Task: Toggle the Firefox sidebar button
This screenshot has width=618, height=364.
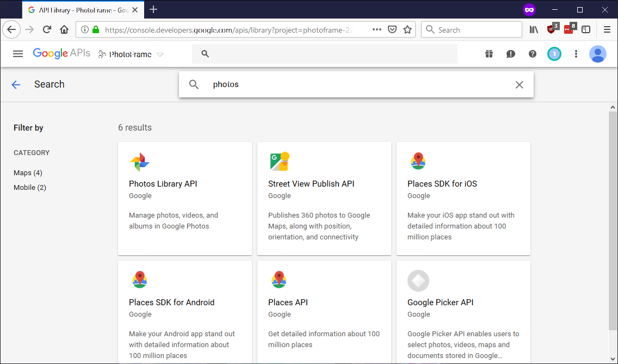Action: point(586,29)
